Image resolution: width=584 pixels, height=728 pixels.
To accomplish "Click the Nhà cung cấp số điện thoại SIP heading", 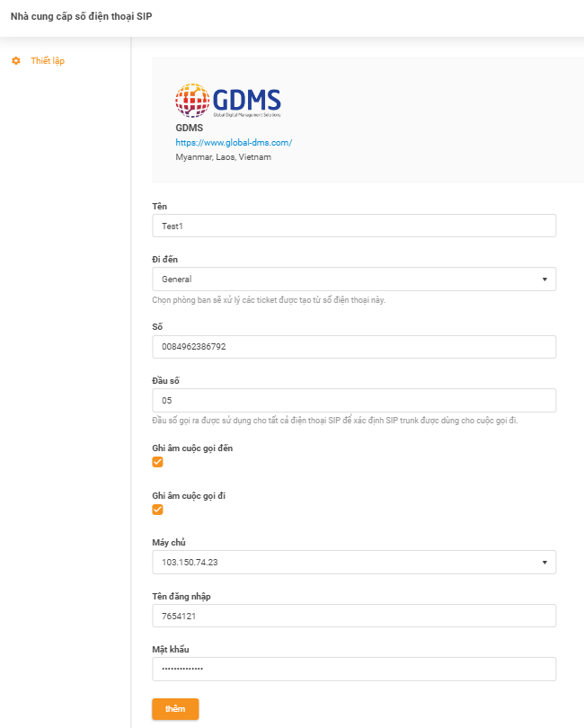I will 81,17.
